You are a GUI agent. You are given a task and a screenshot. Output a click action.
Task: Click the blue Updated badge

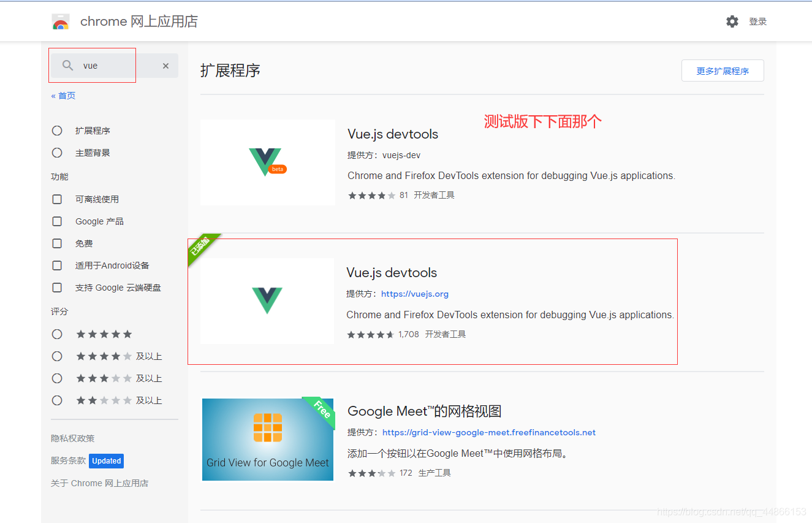107,461
